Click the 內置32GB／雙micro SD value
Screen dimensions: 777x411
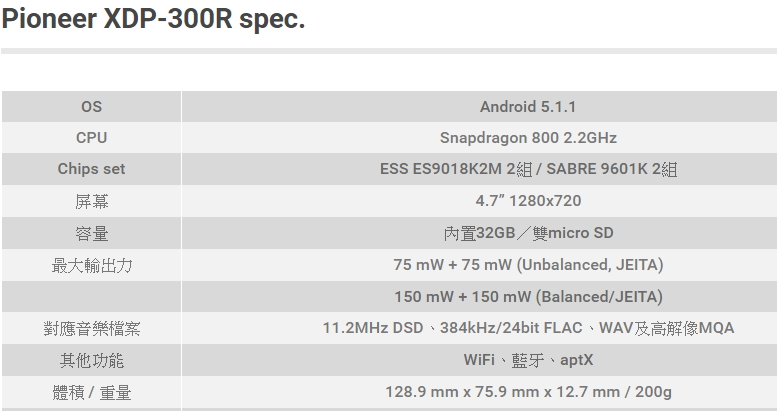528,233
